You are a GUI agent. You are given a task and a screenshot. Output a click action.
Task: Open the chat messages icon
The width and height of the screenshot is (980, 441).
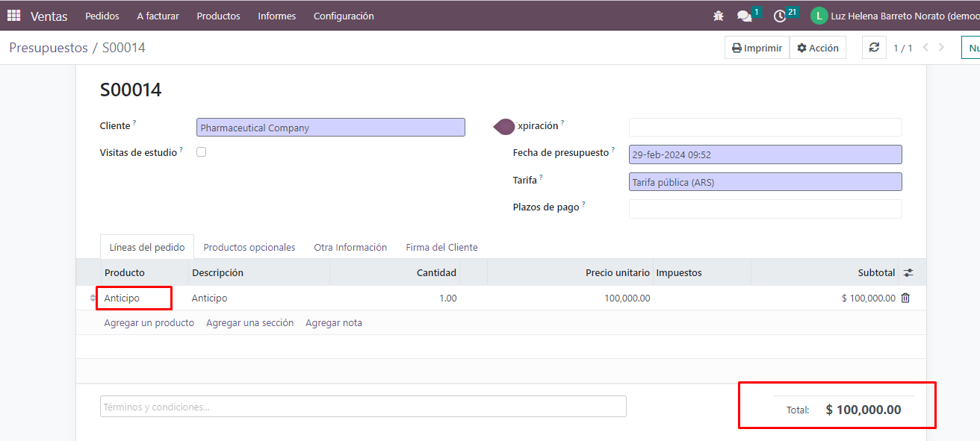[744, 16]
